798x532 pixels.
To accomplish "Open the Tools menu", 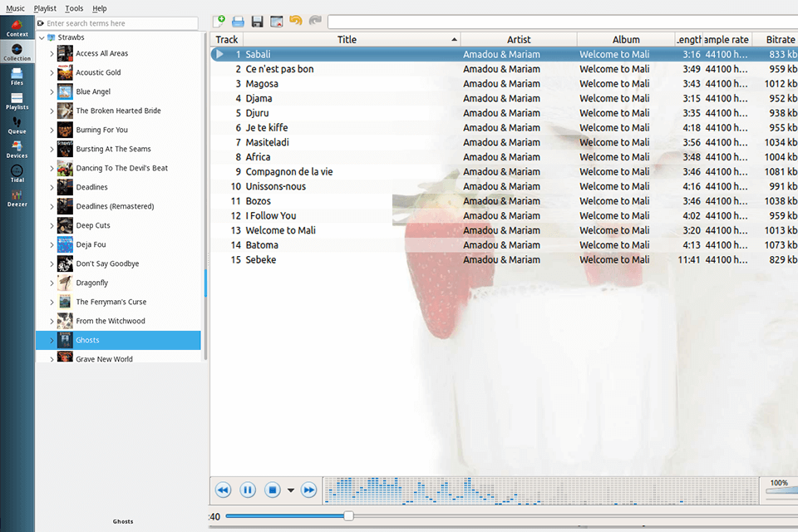I will 74,8.
